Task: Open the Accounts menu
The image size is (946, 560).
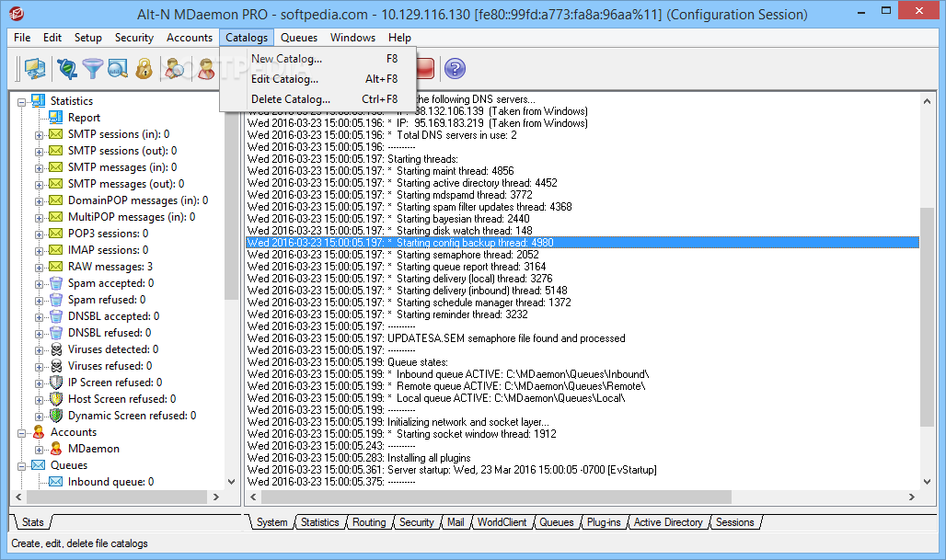Action: (190, 38)
